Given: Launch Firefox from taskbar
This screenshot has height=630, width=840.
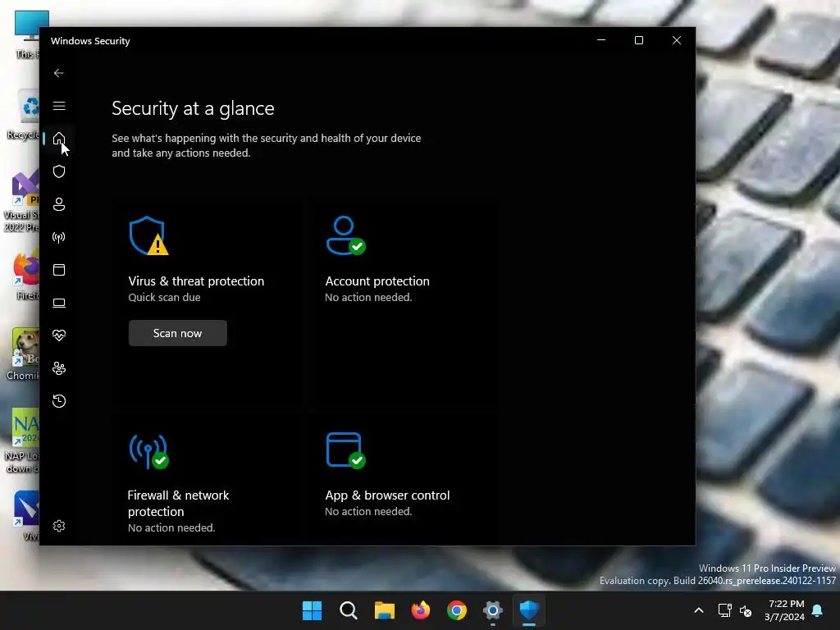Looking at the screenshot, I should (x=421, y=610).
